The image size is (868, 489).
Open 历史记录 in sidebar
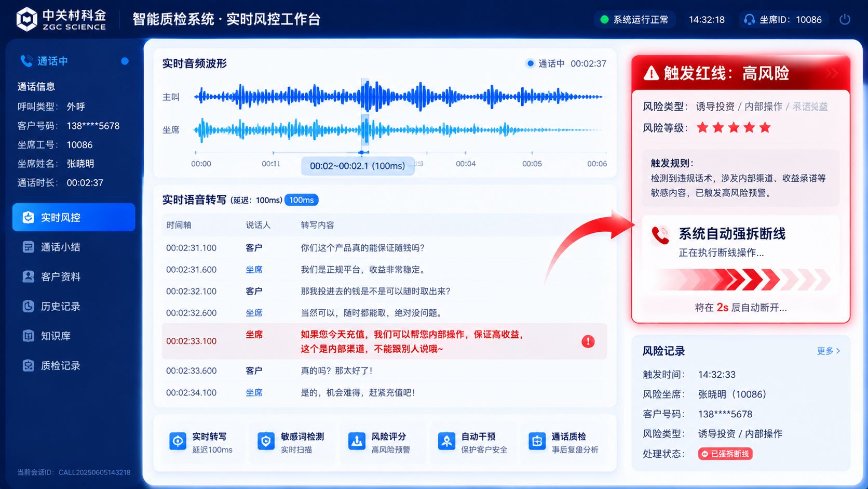(x=74, y=306)
